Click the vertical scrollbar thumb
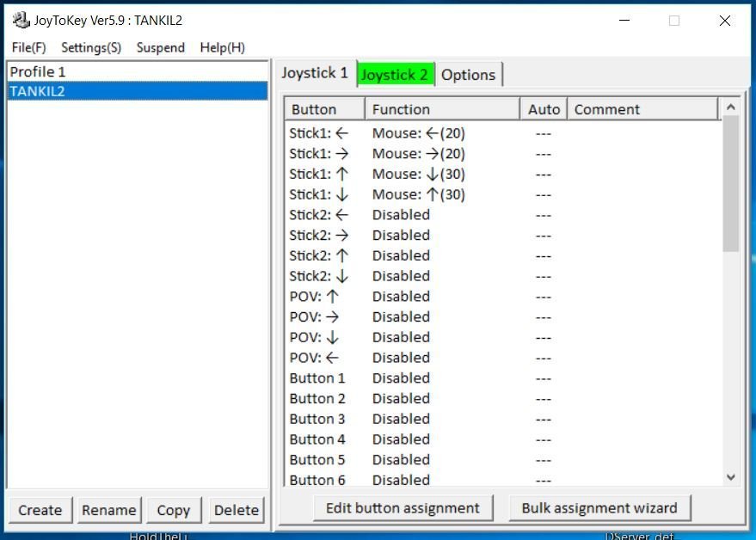This screenshot has width=756, height=540. 730,184
